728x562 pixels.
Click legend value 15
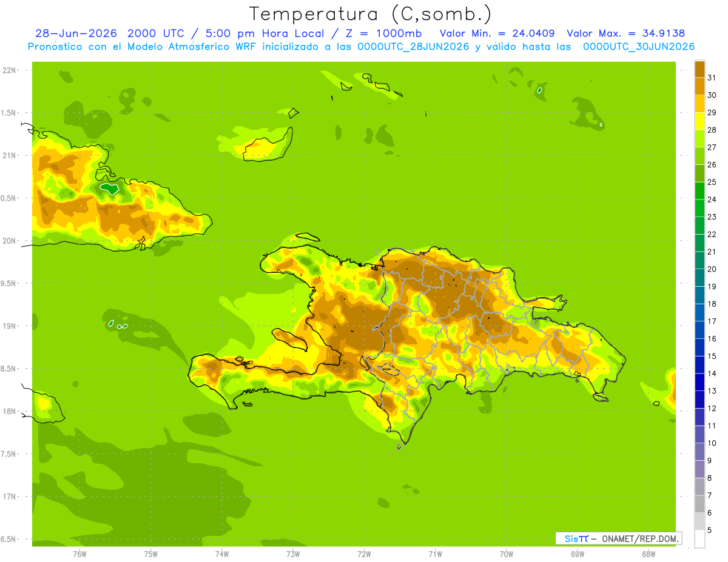(x=712, y=356)
